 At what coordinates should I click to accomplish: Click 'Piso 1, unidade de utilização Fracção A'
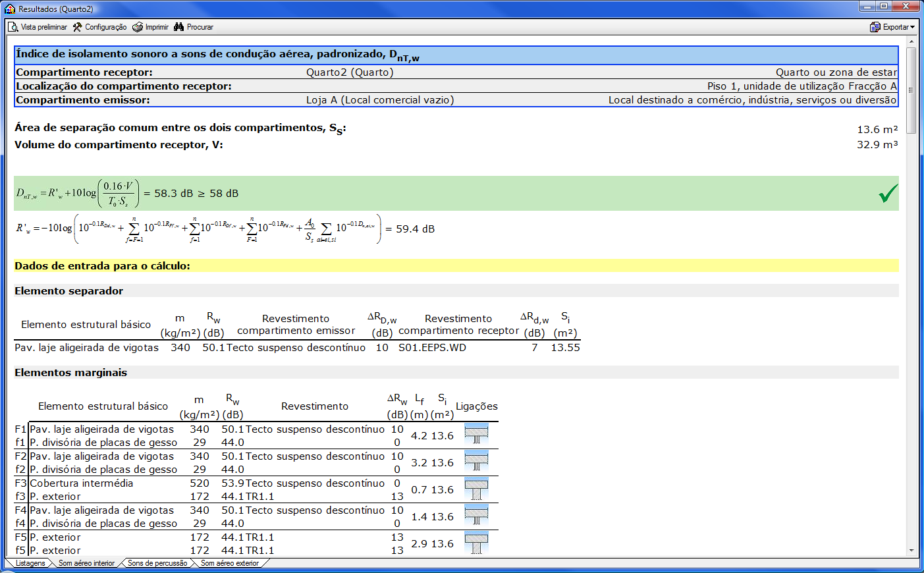(802, 86)
